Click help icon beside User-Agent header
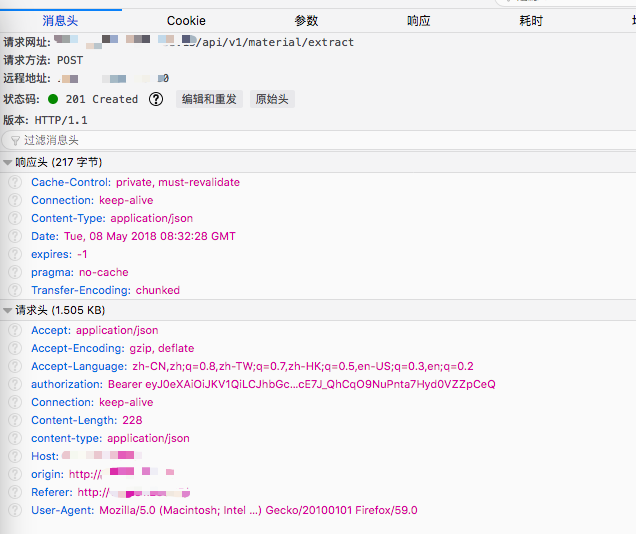 (x=15, y=510)
